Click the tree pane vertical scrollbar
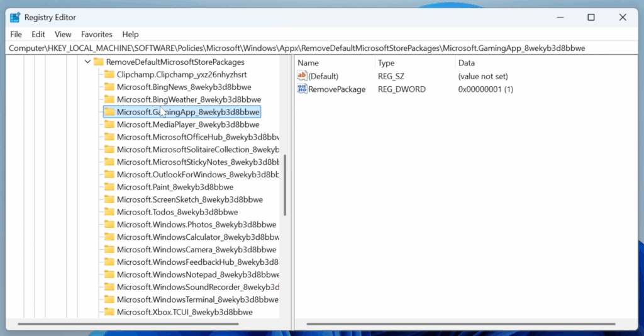644x336 pixels. coord(285,189)
